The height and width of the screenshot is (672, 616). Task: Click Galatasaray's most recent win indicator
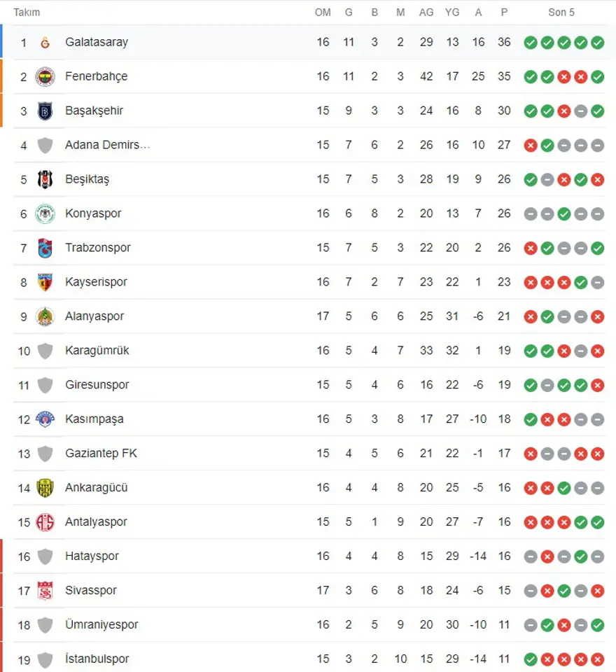click(x=597, y=43)
